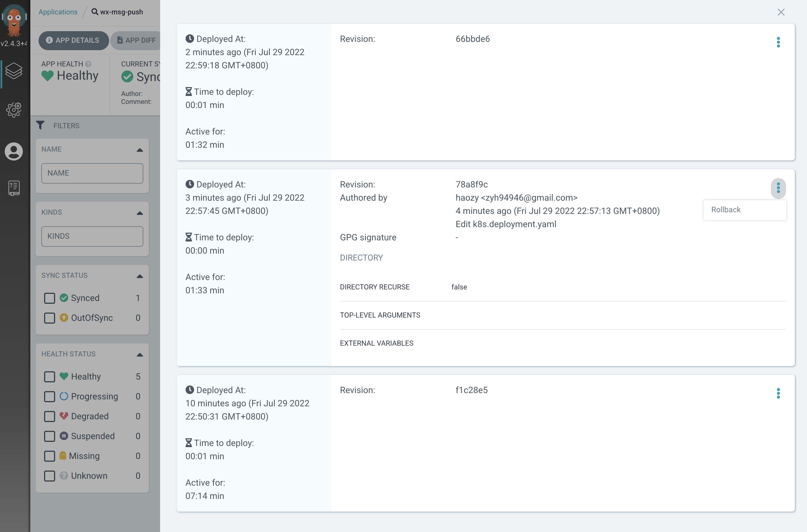Check the Healthy health status filter

(50, 377)
